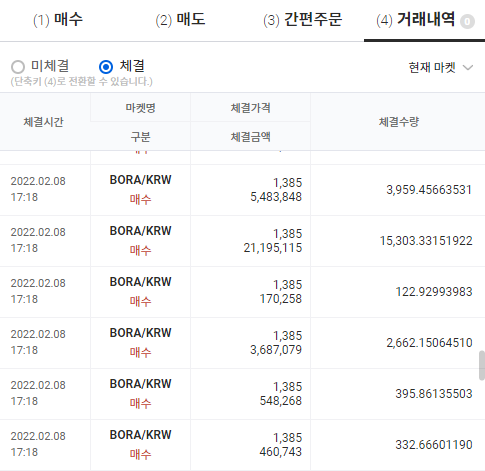The image size is (485, 471).
Task: Open the 현재 마켓 dropdown
Action: click(441, 68)
